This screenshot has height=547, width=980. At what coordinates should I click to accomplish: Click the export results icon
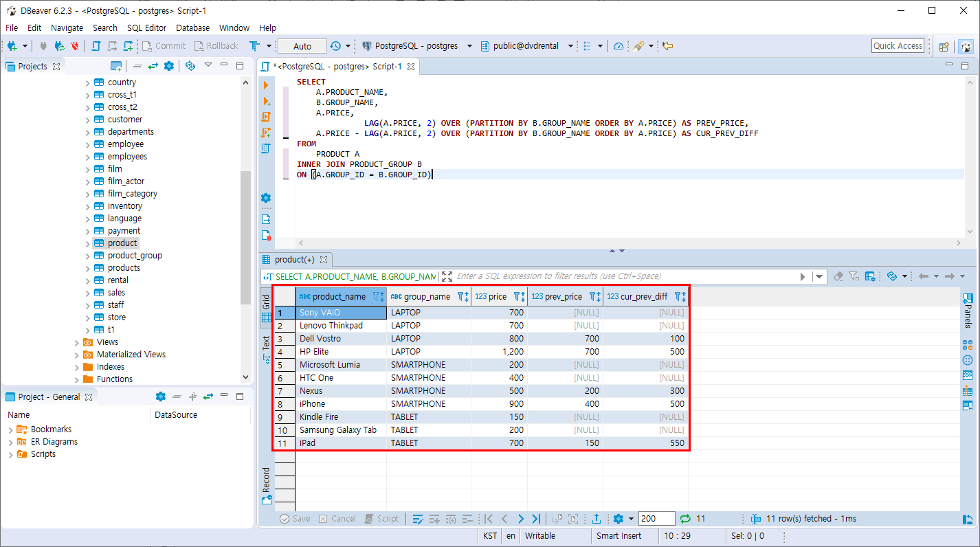597,519
